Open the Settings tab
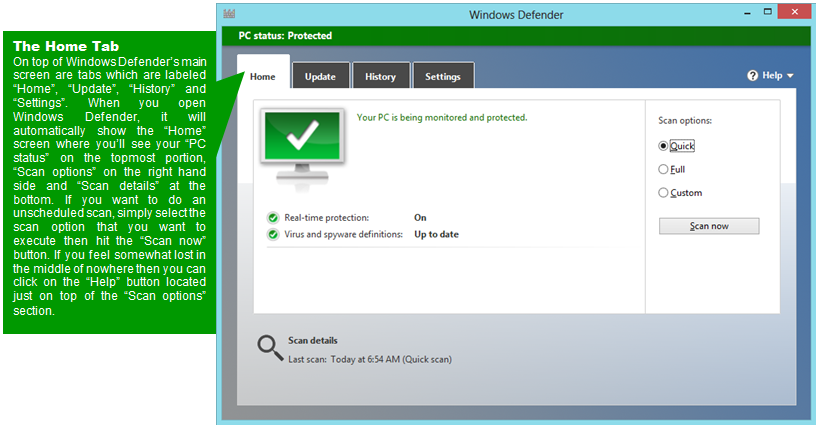The height and width of the screenshot is (429, 820). (443, 76)
